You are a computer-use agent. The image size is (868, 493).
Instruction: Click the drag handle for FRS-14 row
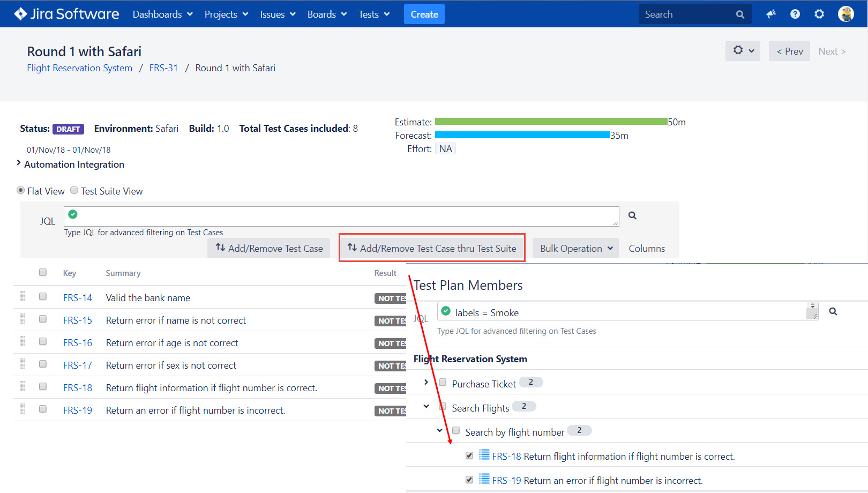point(22,296)
